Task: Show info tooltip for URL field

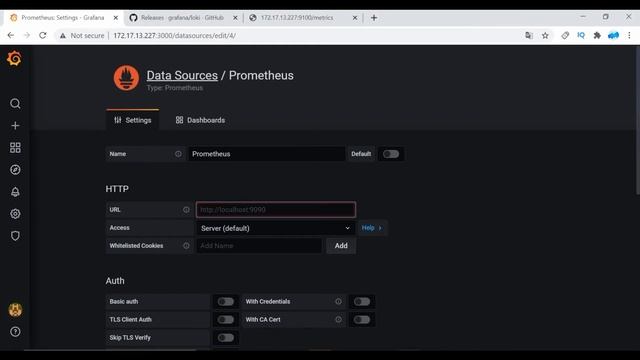Action: click(186, 210)
